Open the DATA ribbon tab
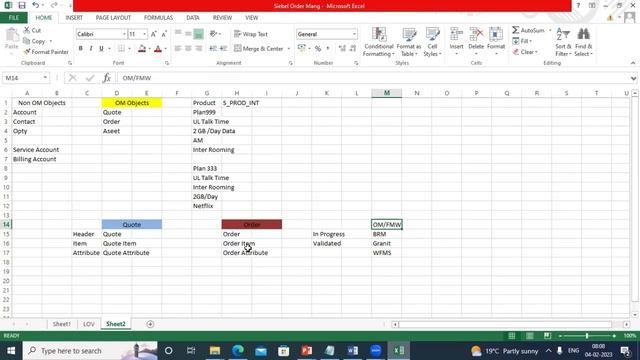The height and width of the screenshot is (360, 640). pyautogui.click(x=193, y=18)
